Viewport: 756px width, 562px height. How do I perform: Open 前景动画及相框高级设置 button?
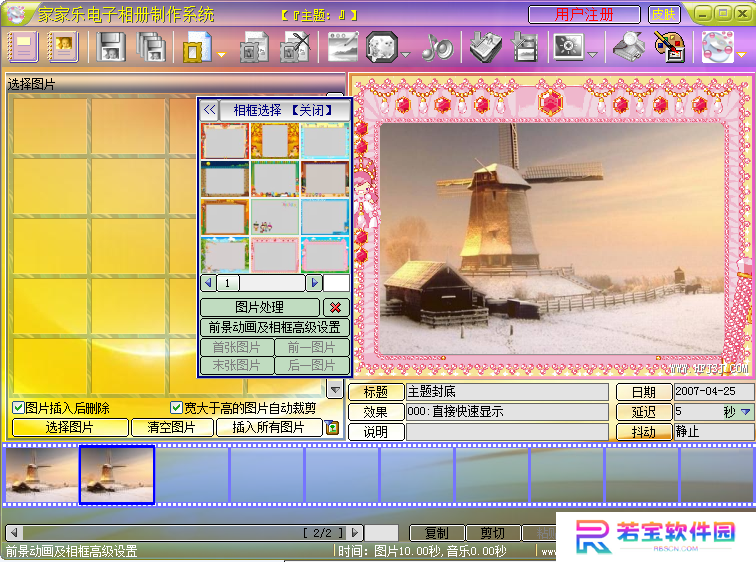275,327
